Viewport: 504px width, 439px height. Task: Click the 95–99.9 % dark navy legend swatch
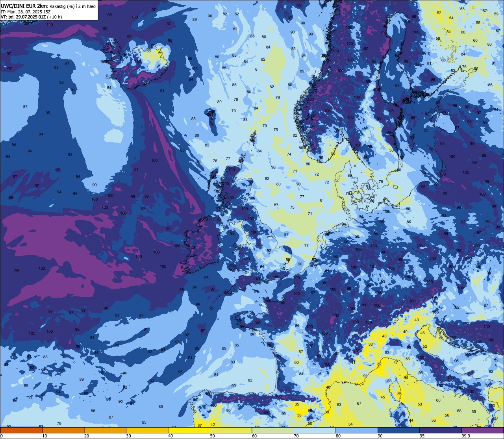coord(441,430)
